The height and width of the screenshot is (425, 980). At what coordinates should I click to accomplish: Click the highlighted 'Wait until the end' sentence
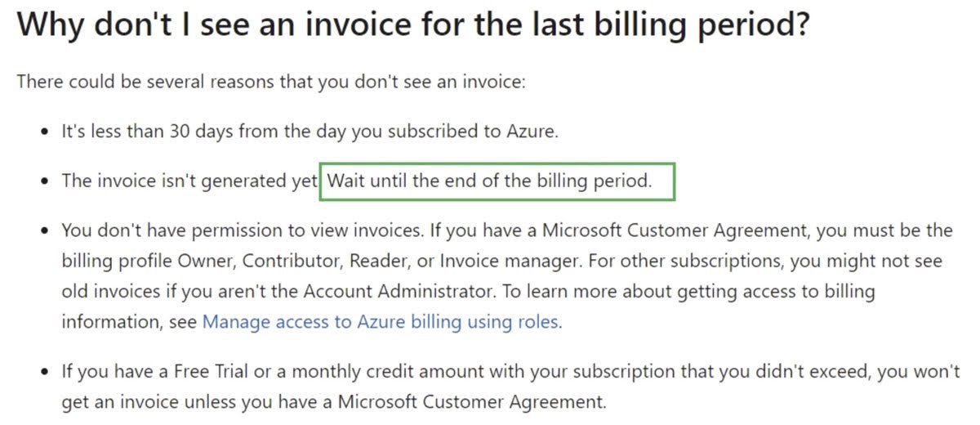tap(490, 181)
